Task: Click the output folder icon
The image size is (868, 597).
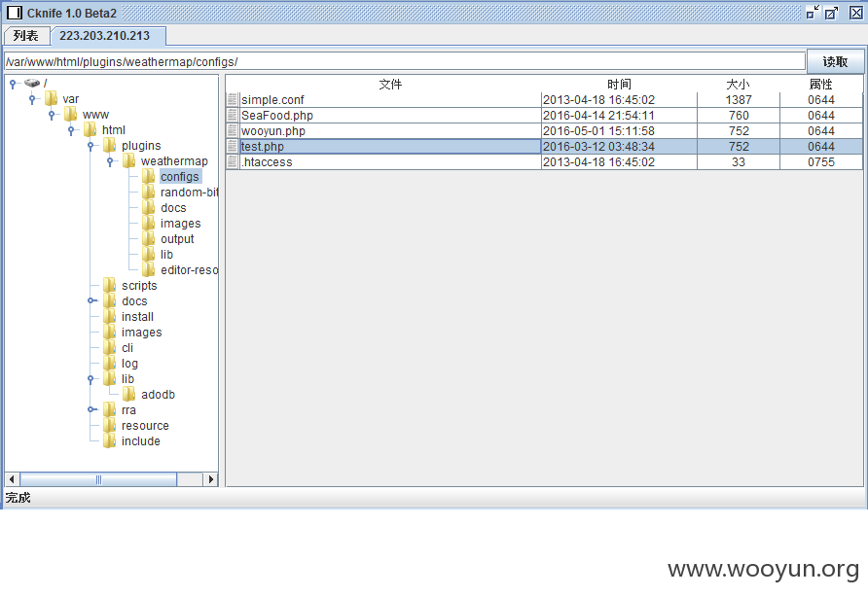Action: click(148, 238)
